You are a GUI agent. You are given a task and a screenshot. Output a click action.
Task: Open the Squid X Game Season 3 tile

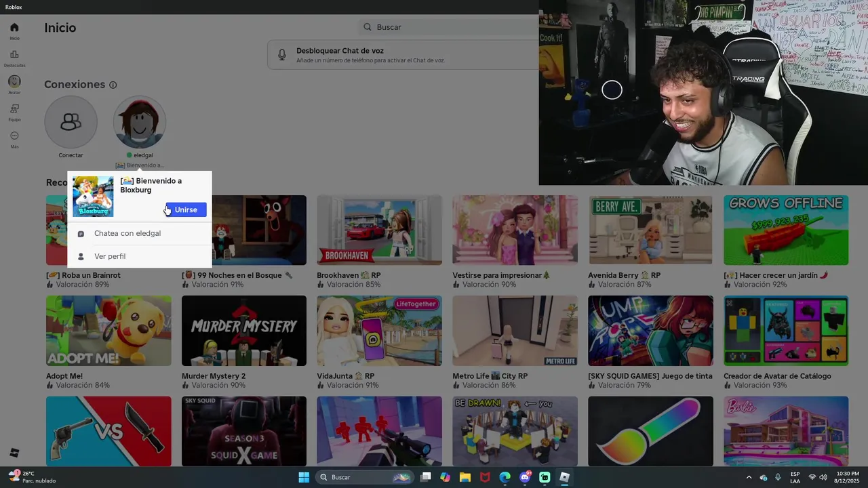click(x=244, y=431)
